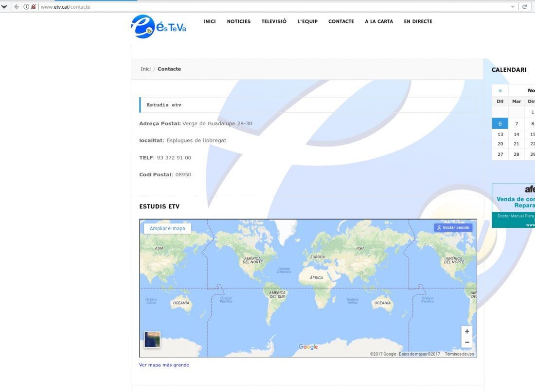Focus the address bar showing www.etv.cat/contacte
535x392 pixels.
[273, 7]
